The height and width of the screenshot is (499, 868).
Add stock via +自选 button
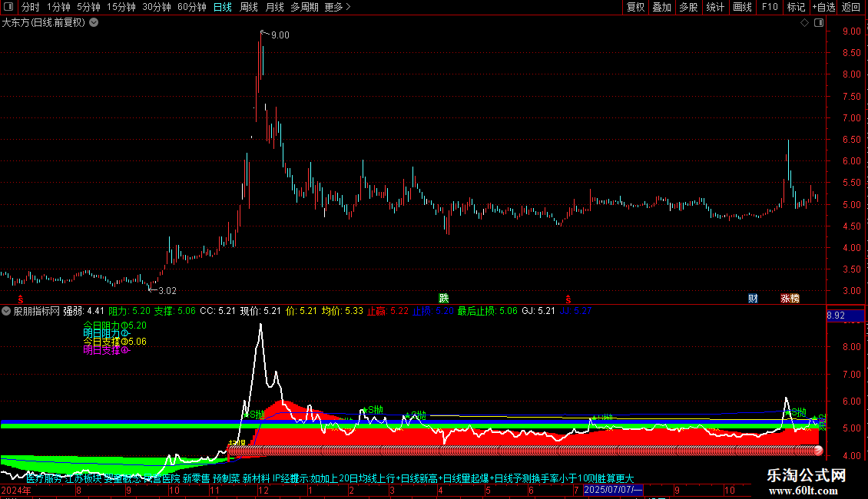point(823,7)
